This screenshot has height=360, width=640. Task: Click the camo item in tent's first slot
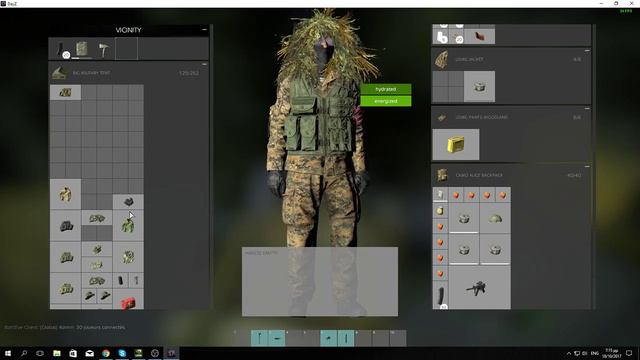65,92
